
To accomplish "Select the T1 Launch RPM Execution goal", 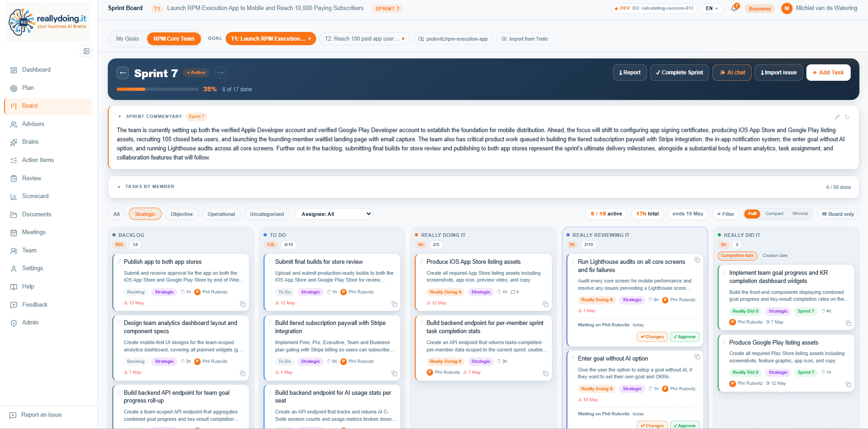I will tap(270, 39).
